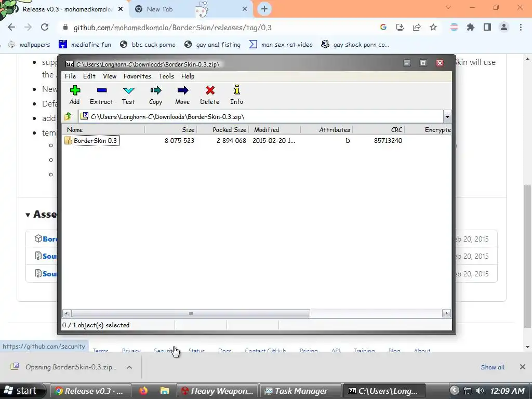Click the Chrome address bar URL
Screen dimensions: 532x399
172,28
